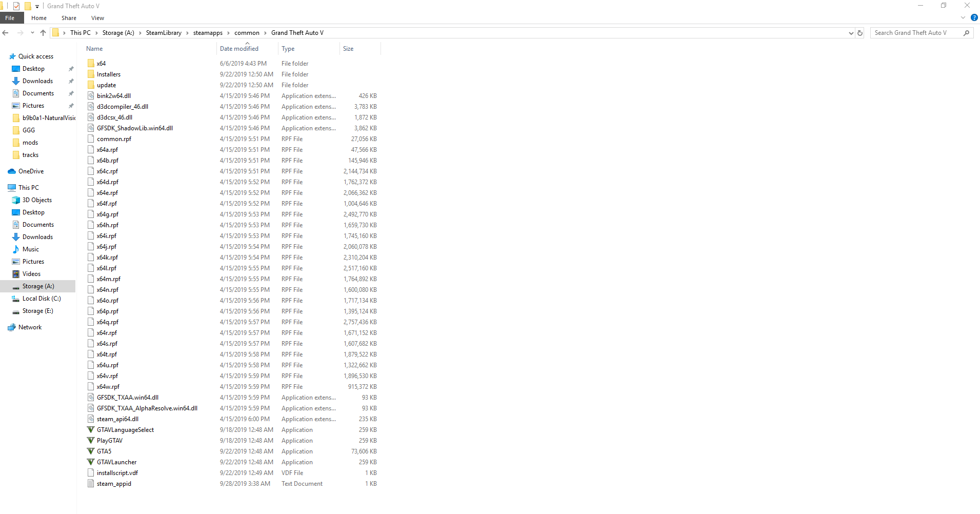980x514 pixels.
Task: Go up one folder with the Up arrow
Action: [43, 33]
